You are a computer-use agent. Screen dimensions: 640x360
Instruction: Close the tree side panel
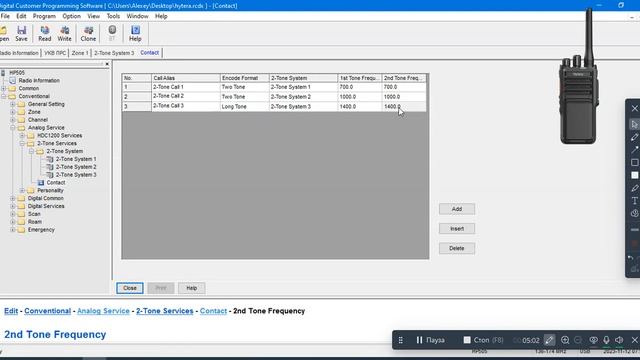[107, 64]
